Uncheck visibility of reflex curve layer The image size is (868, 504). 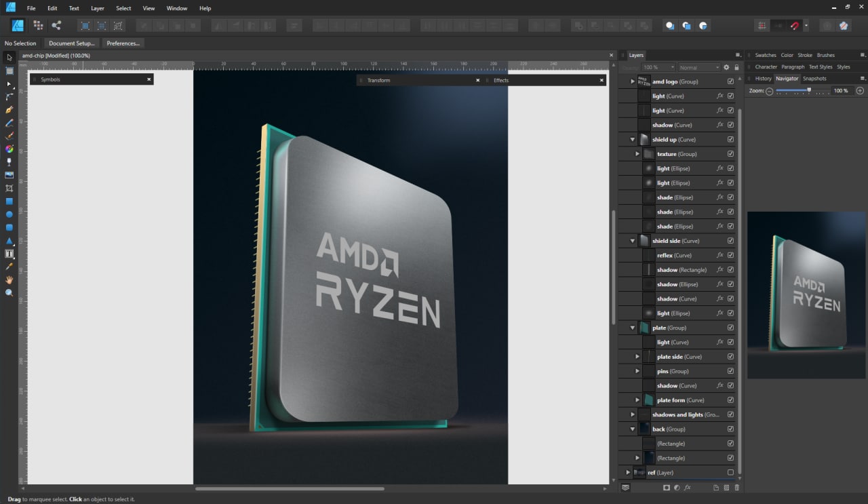click(730, 256)
